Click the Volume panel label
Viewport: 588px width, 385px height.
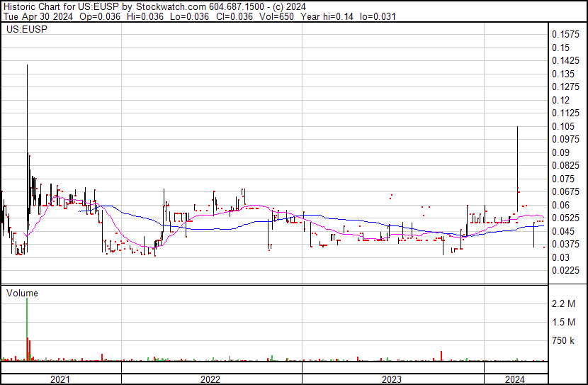pos(22,293)
